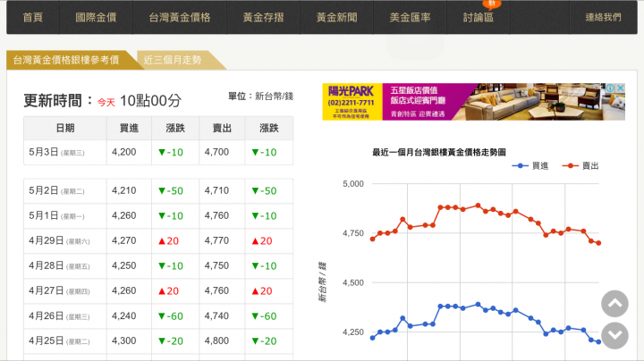
Task: Click the 4,770 sell price on 4月29日
Action: (x=216, y=240)
